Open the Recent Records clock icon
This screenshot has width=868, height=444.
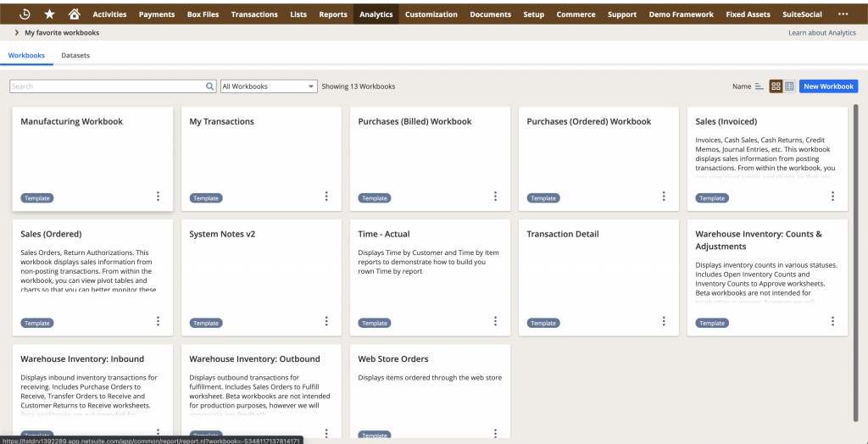[x=25, y=14]
